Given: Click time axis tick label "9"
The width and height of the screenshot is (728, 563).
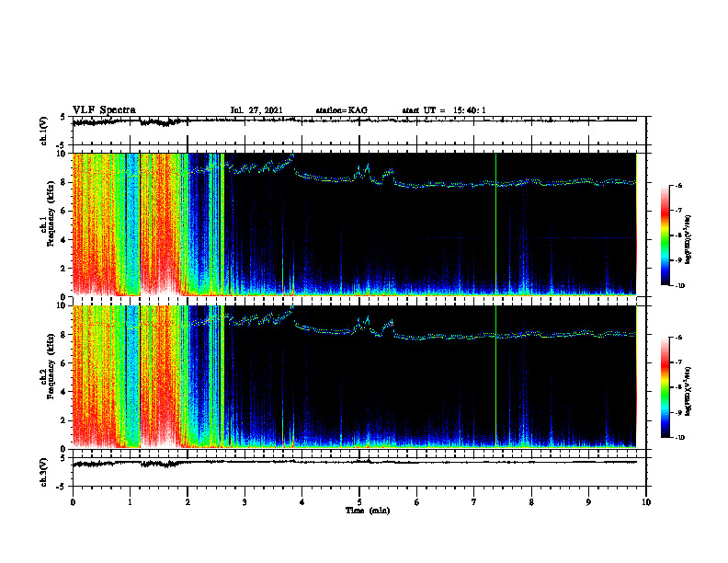Looking at the screenshot, I should point(588,502).
